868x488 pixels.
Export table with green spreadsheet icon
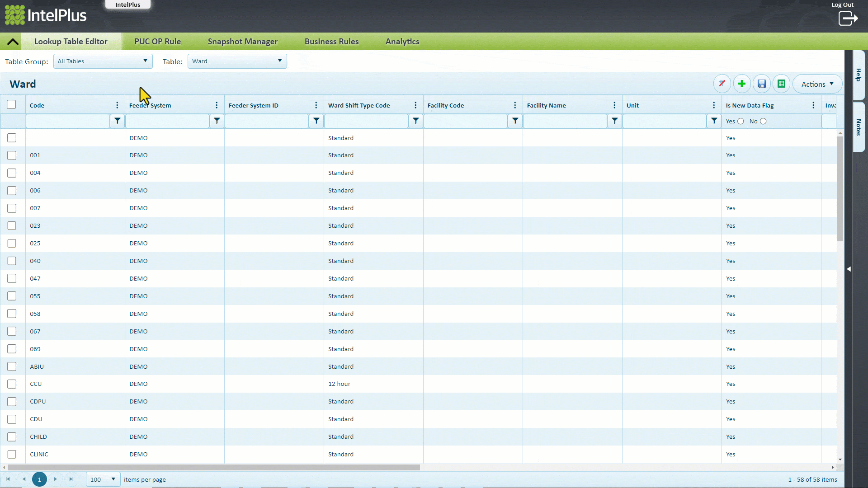click(x=781, y=84)
